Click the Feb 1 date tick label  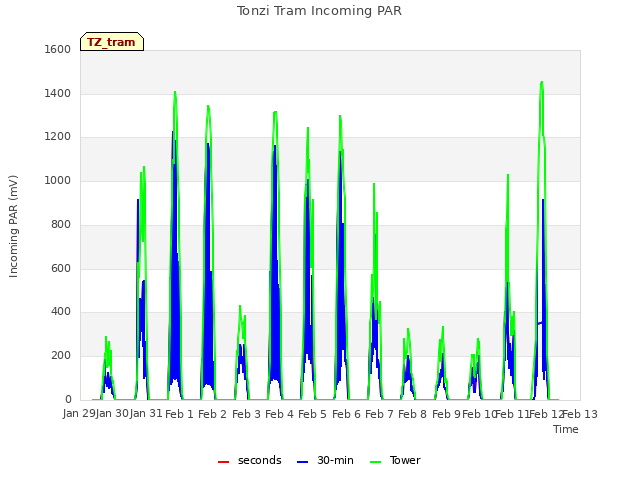pyautogui.click(x=179, y=414)
